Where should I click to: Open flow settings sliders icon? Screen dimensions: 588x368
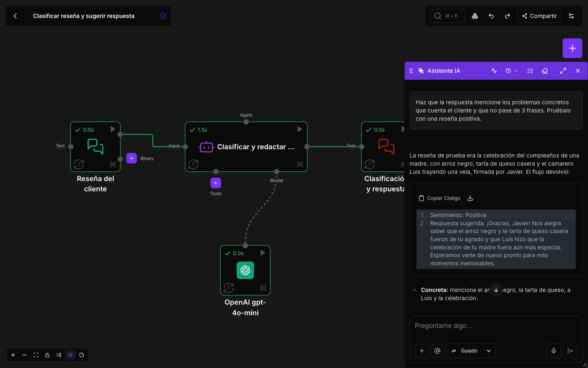tap(571, 16)
